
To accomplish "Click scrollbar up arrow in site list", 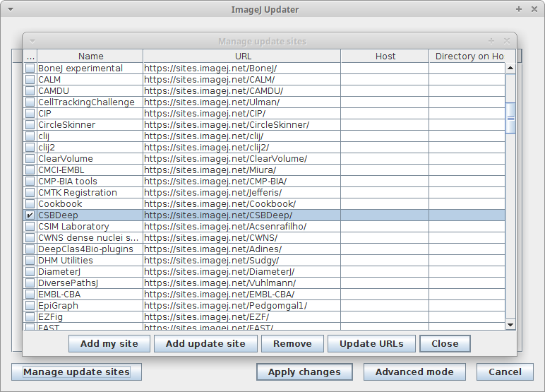I will click(510, 69).
